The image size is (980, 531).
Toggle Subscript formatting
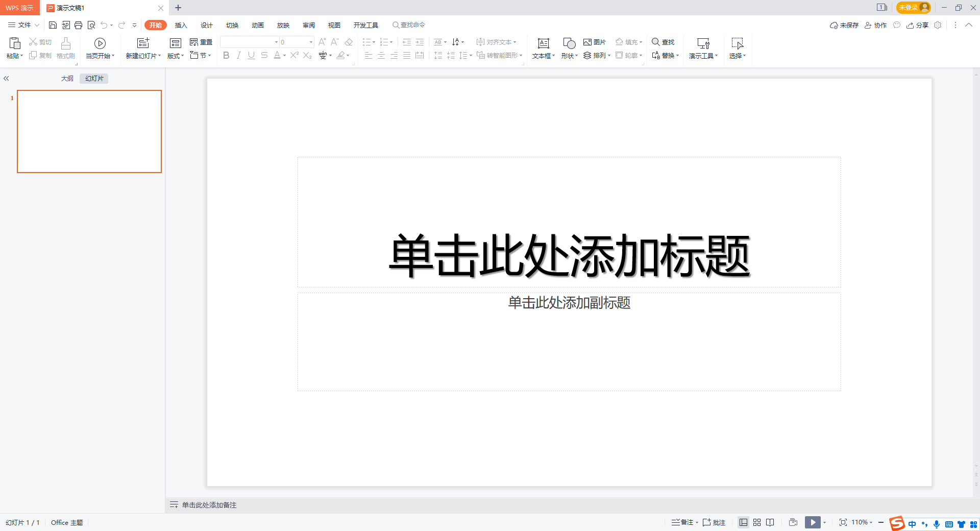307,55
